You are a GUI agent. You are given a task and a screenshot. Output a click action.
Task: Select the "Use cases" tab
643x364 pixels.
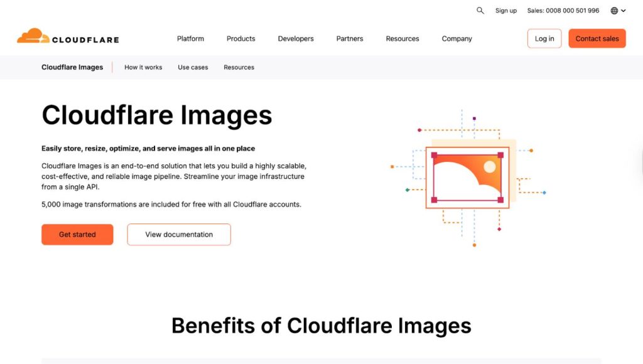pyautogui.click(x=192, y=67)
